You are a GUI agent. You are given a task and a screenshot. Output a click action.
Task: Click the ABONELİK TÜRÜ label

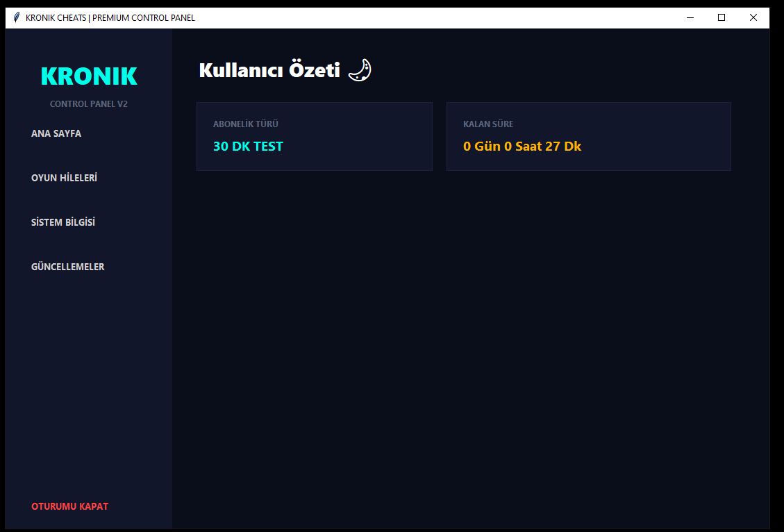coord(246,124)
